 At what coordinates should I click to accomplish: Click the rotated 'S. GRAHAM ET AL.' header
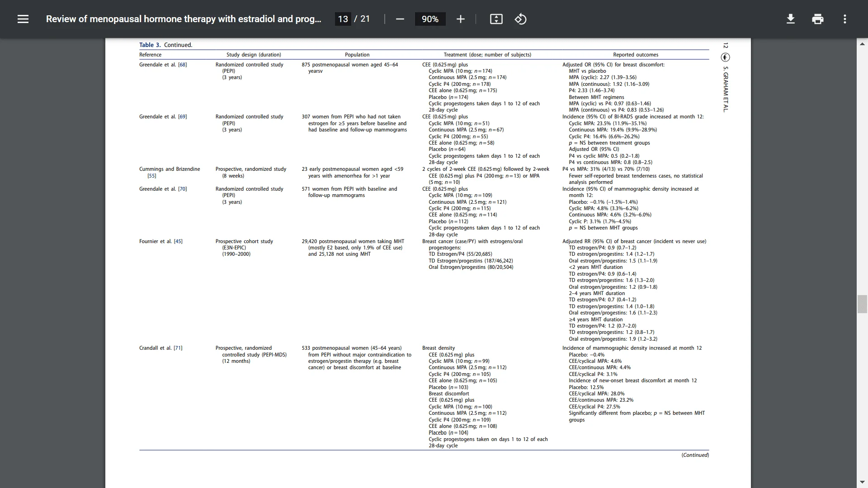[726, 89]
